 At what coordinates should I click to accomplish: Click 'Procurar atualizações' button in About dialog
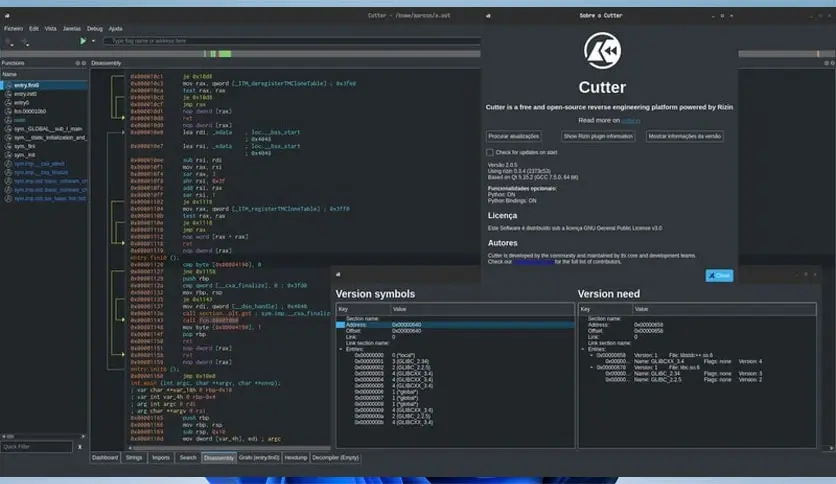pos(513,136)
